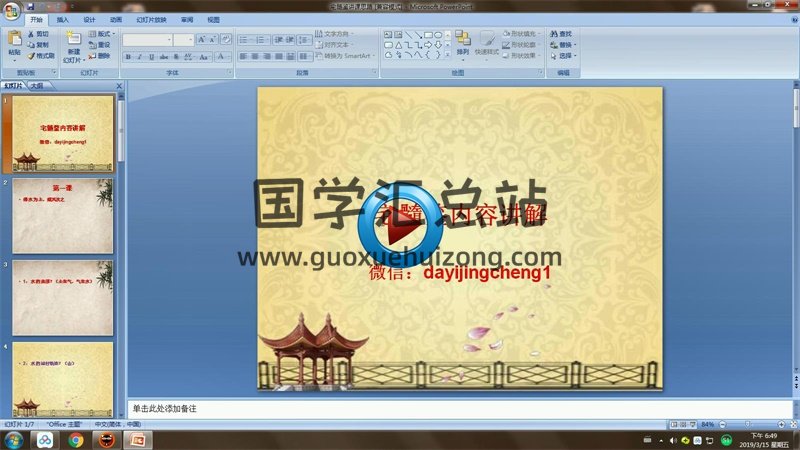This screenshot has height=450, width=800.
Task: Click the Delete (删除) slide button
Action: pyautogui.click(x=99, y=56)
